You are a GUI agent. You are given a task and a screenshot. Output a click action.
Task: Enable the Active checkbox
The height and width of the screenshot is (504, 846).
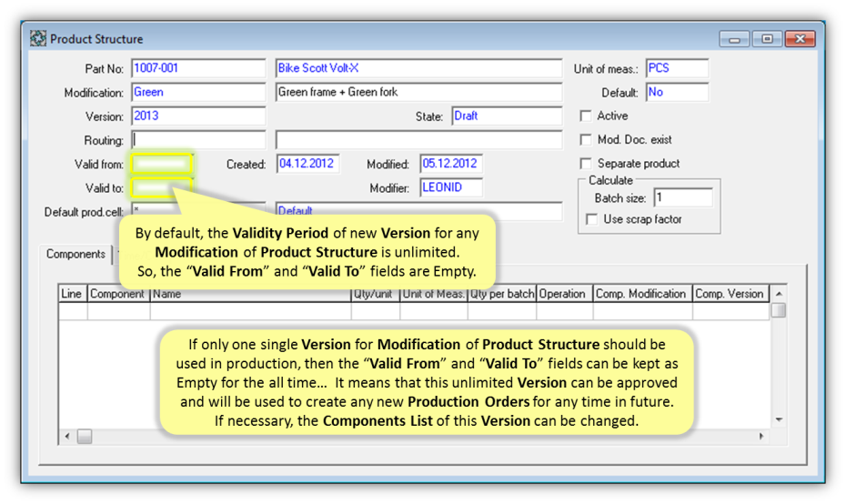pyautogui.click(x=587, y=116)
